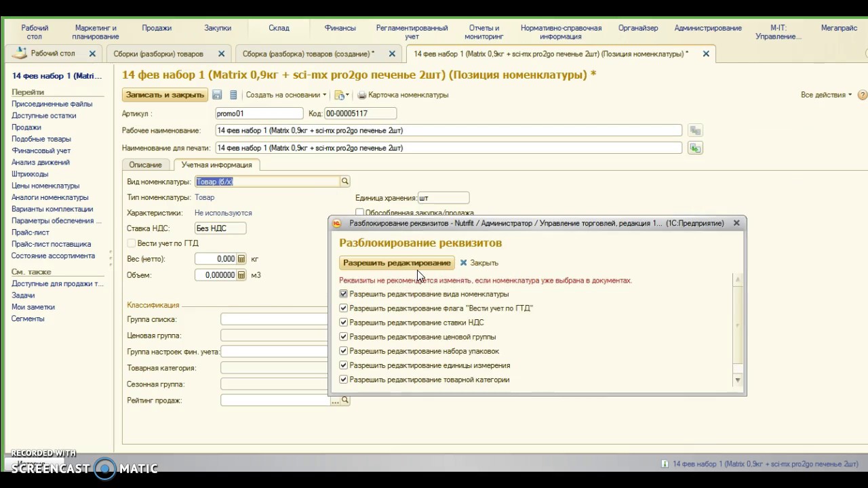This screenshot has width=868, height=488.
Task: Open Прайс-лист поставщика link
Action: pos(51,244)
